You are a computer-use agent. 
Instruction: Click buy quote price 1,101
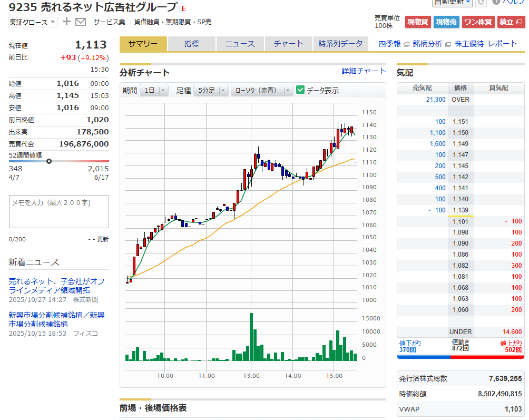pos(461,222)
